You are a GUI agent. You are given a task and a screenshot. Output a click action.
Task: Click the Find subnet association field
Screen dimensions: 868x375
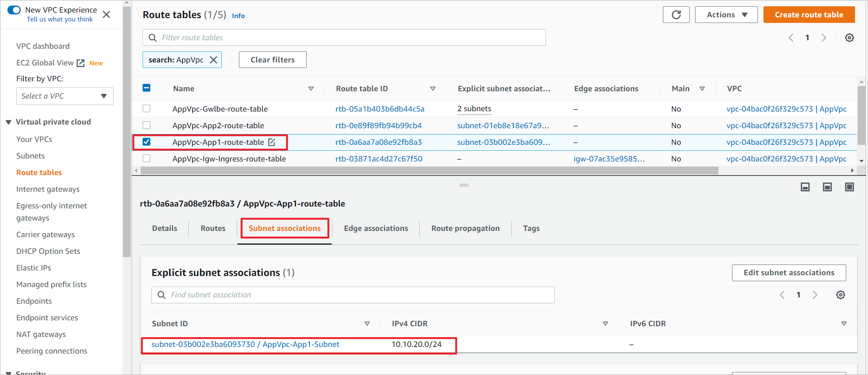353,295
